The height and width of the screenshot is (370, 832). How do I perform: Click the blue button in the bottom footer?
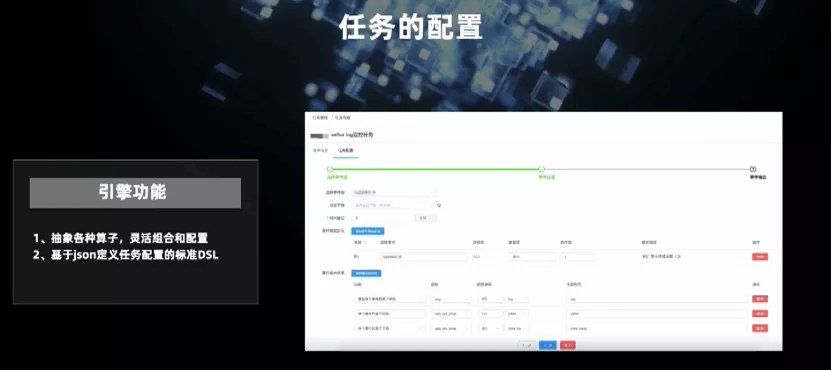coord(548,345)
